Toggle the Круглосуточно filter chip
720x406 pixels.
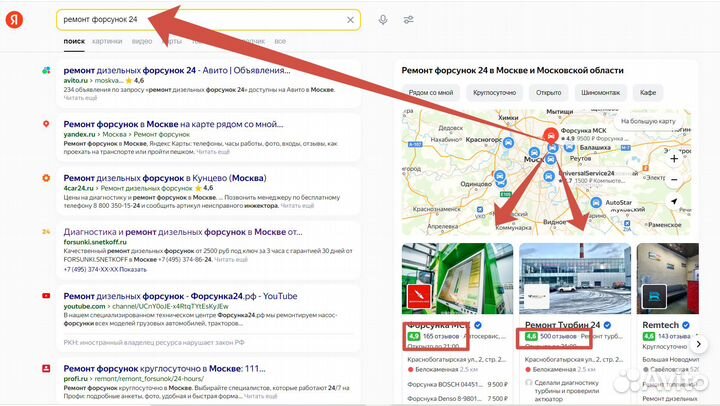[x=494, y=92]
